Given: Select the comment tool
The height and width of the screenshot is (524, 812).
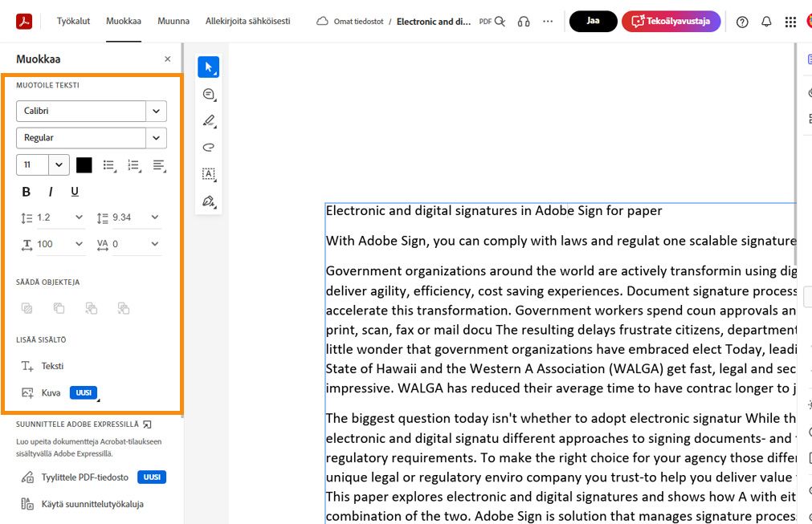Looking at the screenshot, I should click(209, 94).
